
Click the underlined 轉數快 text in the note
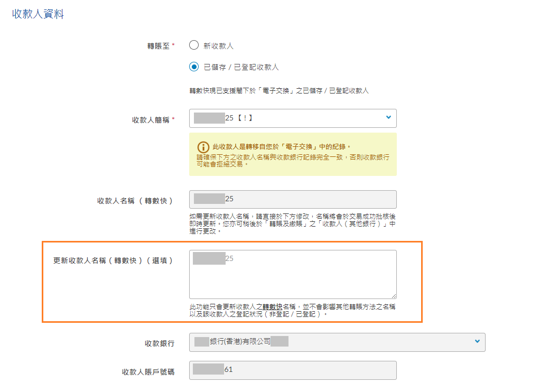(x=272, y=306)
